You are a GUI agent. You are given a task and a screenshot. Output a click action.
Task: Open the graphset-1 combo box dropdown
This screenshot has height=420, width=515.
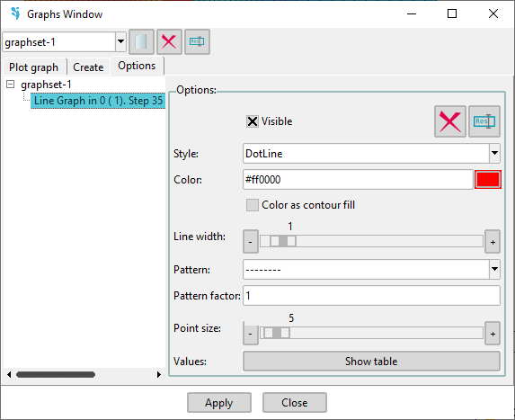click(120, 41)
